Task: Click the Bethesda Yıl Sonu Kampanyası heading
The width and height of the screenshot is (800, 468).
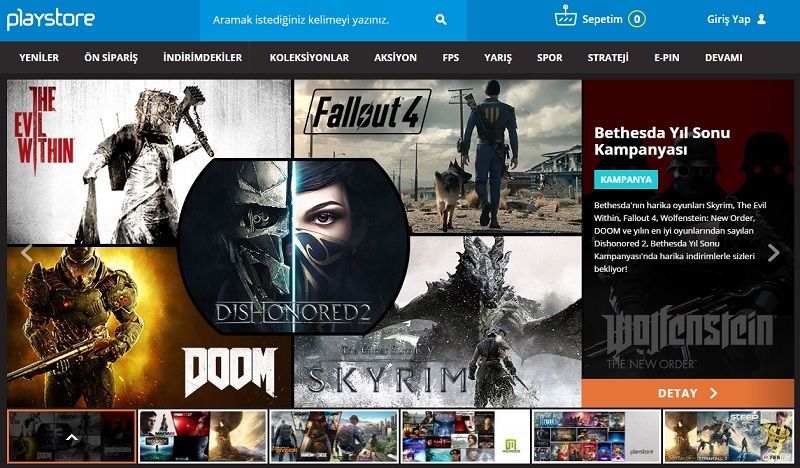Action: click(x=662, y=141)
